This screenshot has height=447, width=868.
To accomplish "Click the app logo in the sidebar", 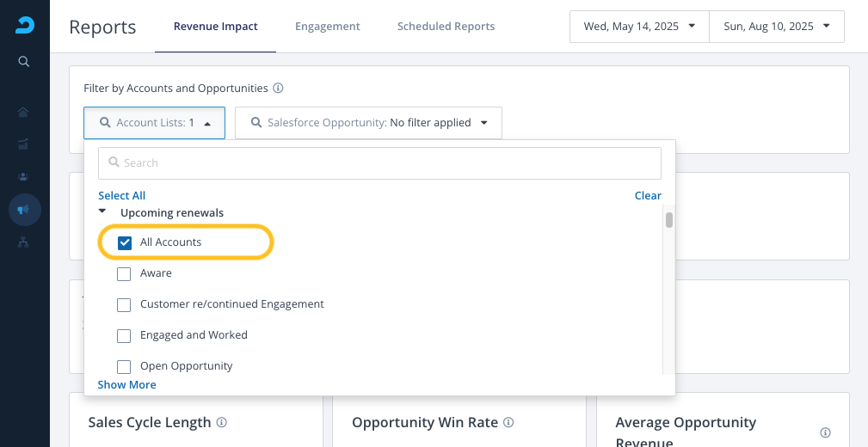I will click(x=24, y=26).
